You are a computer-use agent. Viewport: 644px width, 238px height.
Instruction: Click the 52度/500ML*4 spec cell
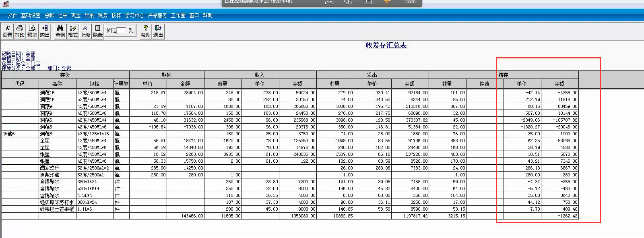coord(95,99)
